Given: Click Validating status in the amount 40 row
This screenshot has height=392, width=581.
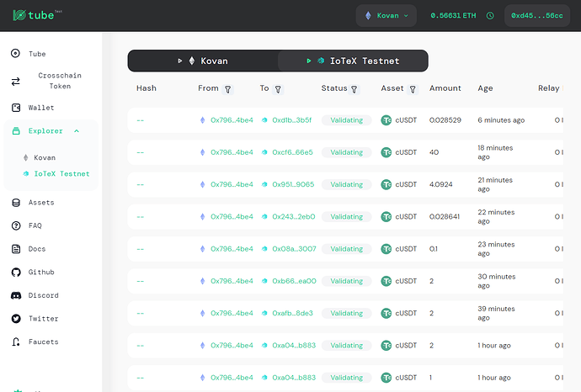Looking at the screenshot, I should (x=346, y=152).
